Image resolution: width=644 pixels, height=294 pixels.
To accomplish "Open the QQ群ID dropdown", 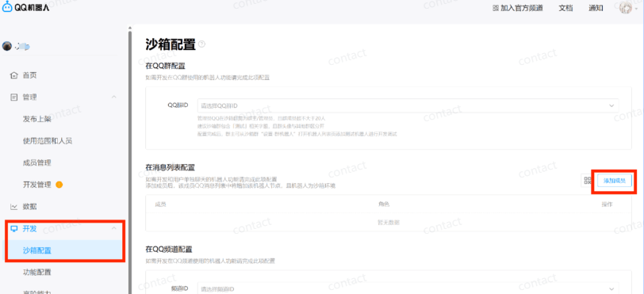I will [408, 106].
